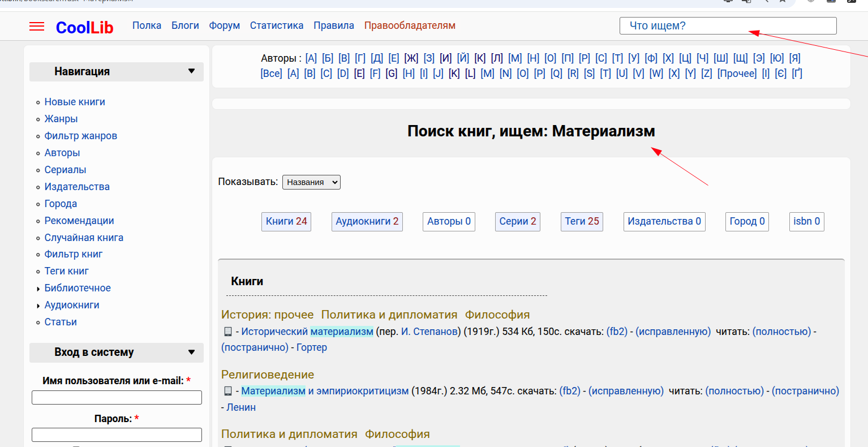Filter authors by letter [А]
868x447 pixels.
tap(311, 58)
